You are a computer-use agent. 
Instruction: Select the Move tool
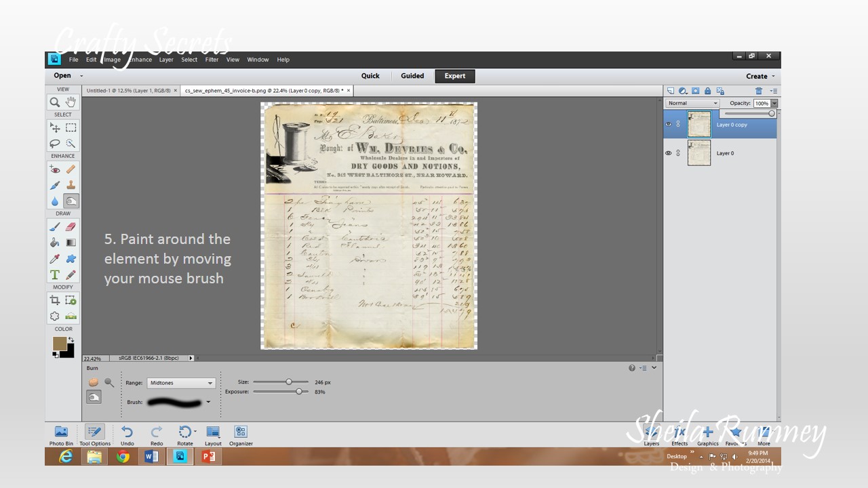tap(55, 127)
